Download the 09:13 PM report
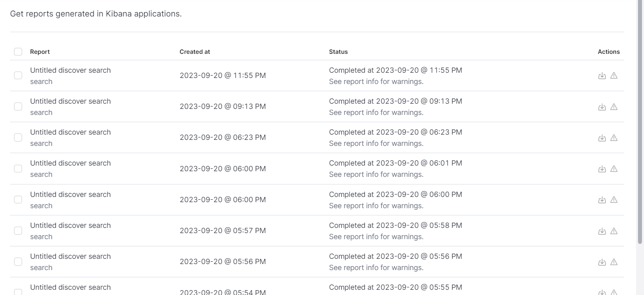 coord(602,107)
